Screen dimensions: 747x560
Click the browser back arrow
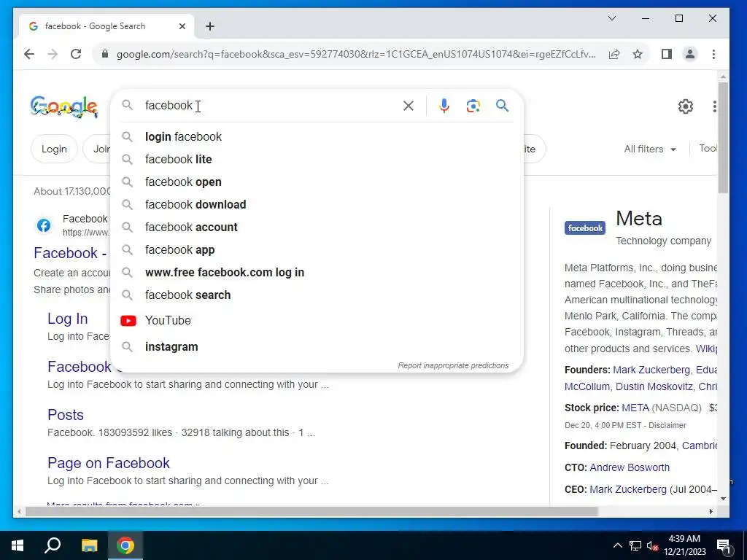(29, 54)
